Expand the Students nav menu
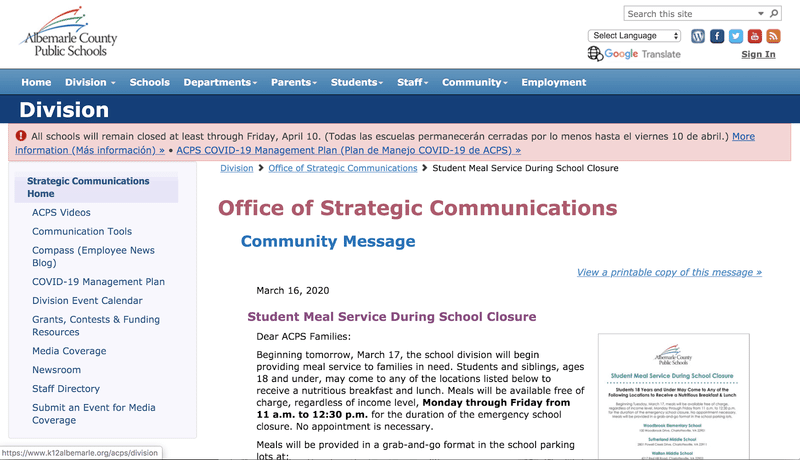The image size is (800, 460). [x=357, y=82]
